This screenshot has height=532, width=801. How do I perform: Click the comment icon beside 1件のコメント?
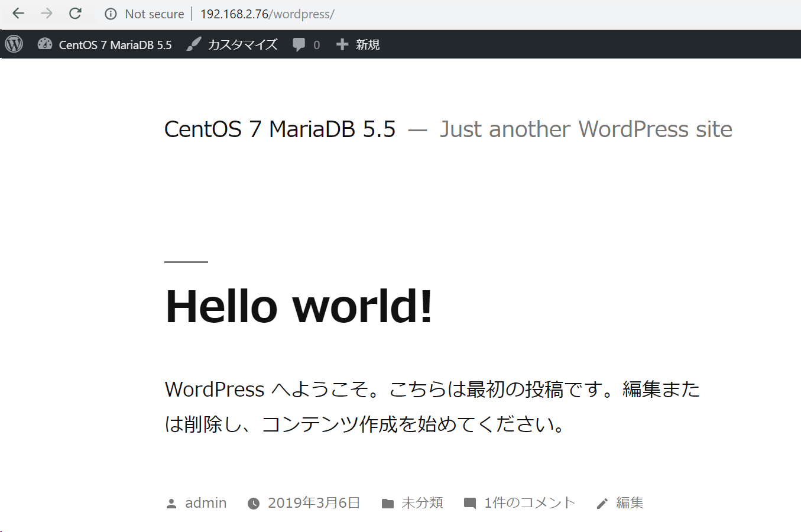pos(470,504)
